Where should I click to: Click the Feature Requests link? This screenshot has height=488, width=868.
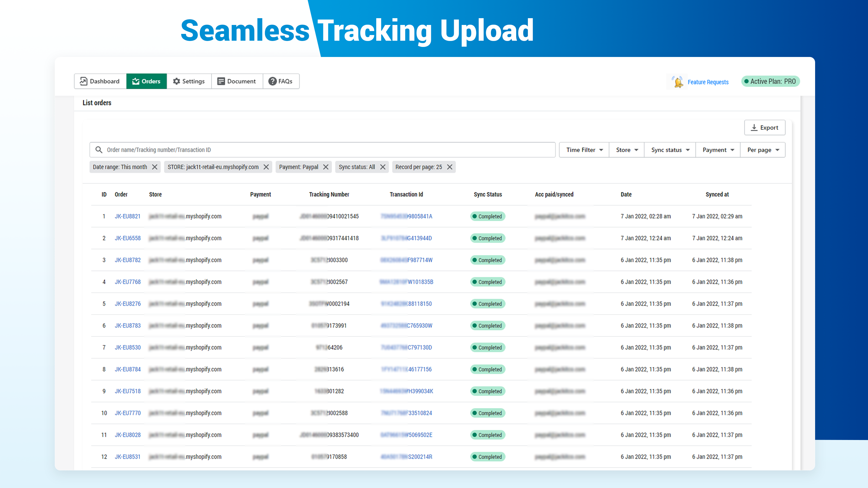708,82
